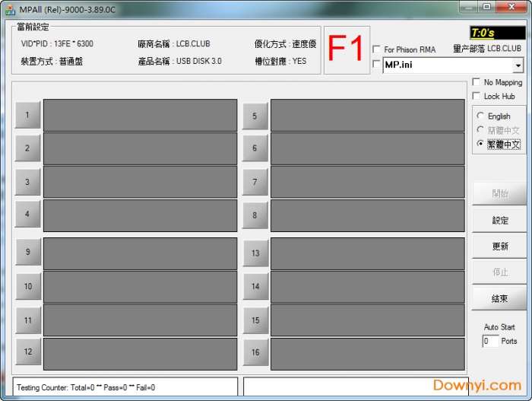Enable the No Mapping checkbox
This screenshot has height=401, width=532.
(477, 82)
